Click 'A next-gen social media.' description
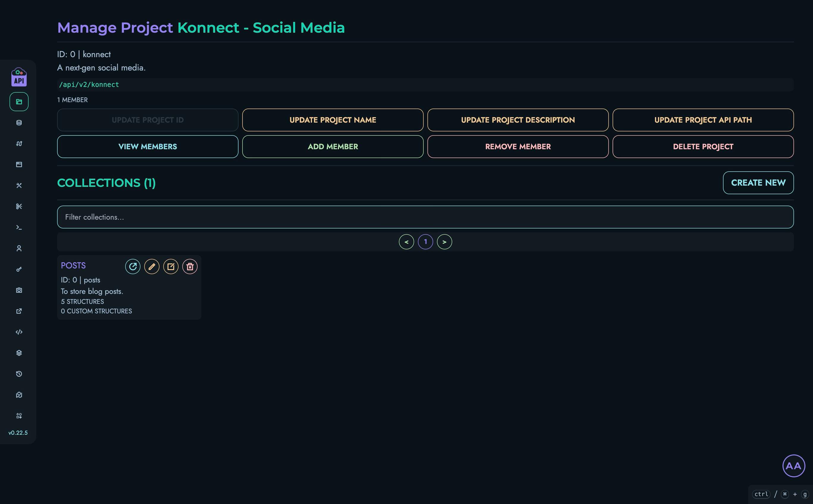The width and height of the screenshot is (813, 504). [x=101, y=68]
